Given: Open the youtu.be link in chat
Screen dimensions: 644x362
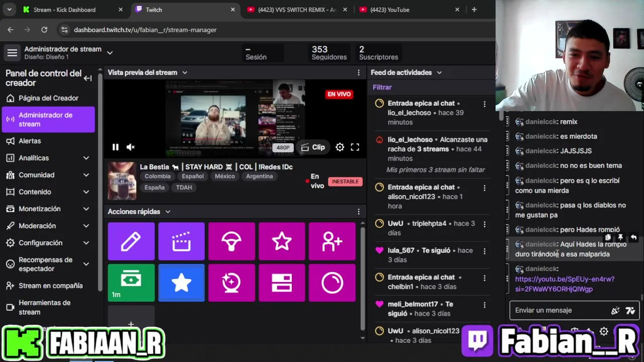Looking at the screenshot, I should click(x=565, y=284).
